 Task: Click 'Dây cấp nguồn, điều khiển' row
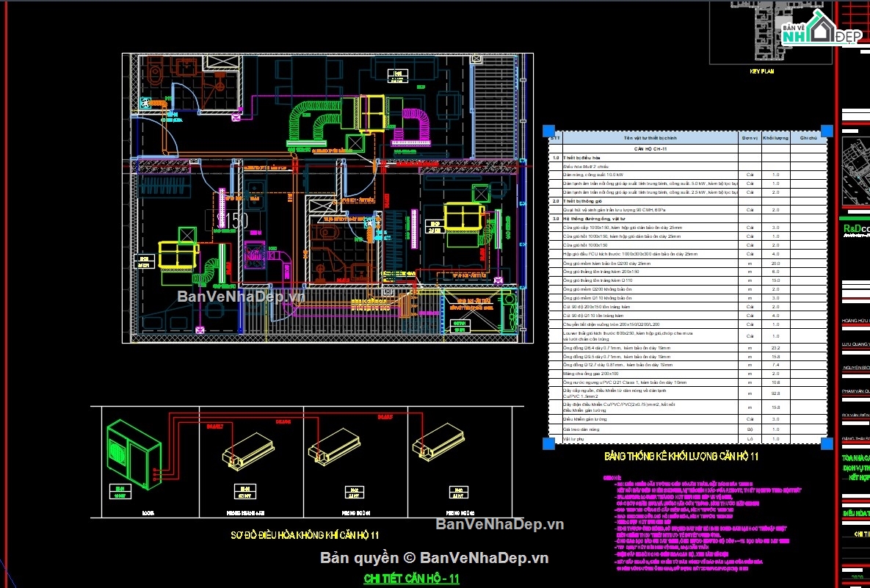[x=688, y=393]
